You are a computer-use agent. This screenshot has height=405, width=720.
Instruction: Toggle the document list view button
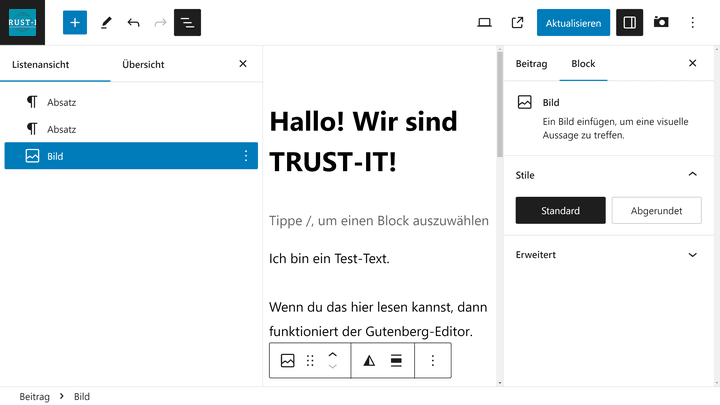click(x=187, y=22)
